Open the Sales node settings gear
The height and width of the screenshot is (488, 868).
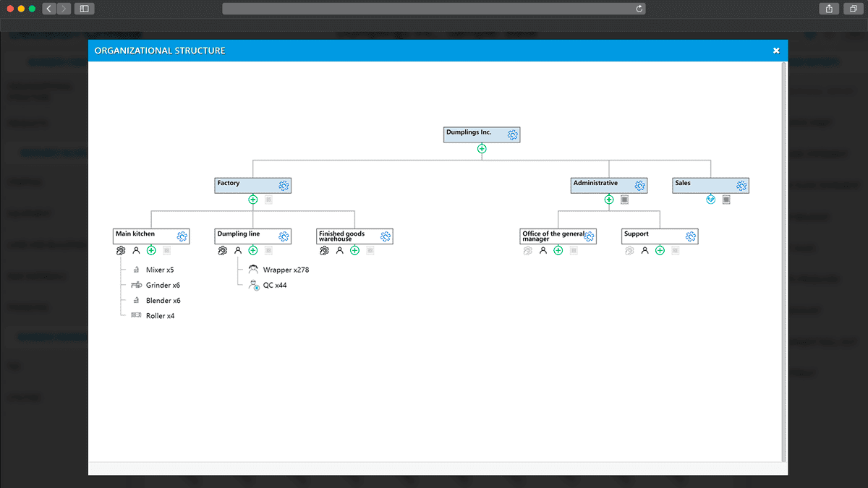click(x=740, y=185)
